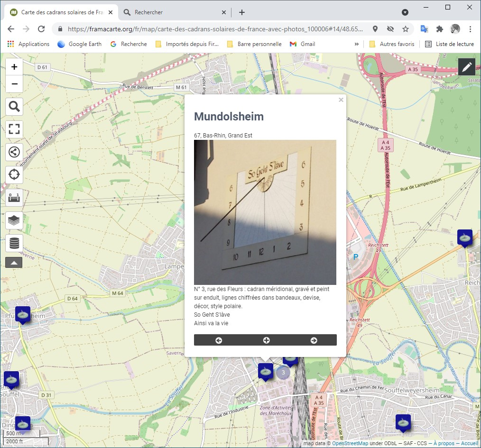Zoom to this feature in popup
The image size is (481, 448).
pos(266,340)
